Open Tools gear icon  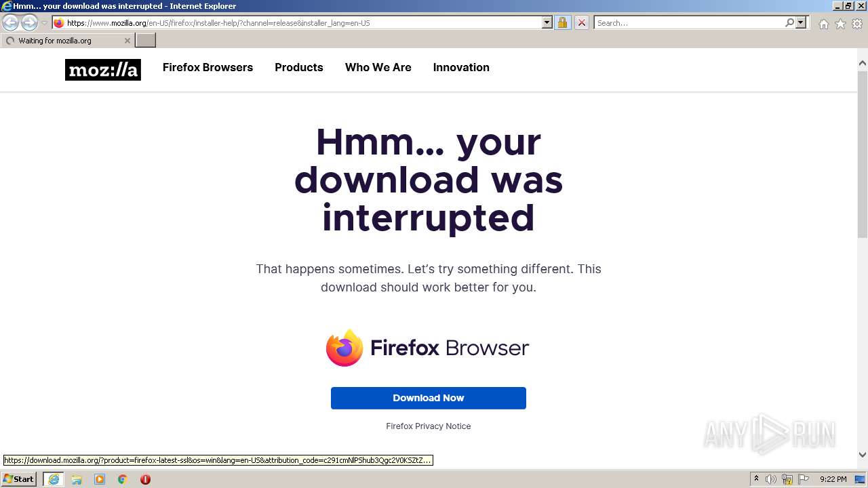(x=857, y=24)
